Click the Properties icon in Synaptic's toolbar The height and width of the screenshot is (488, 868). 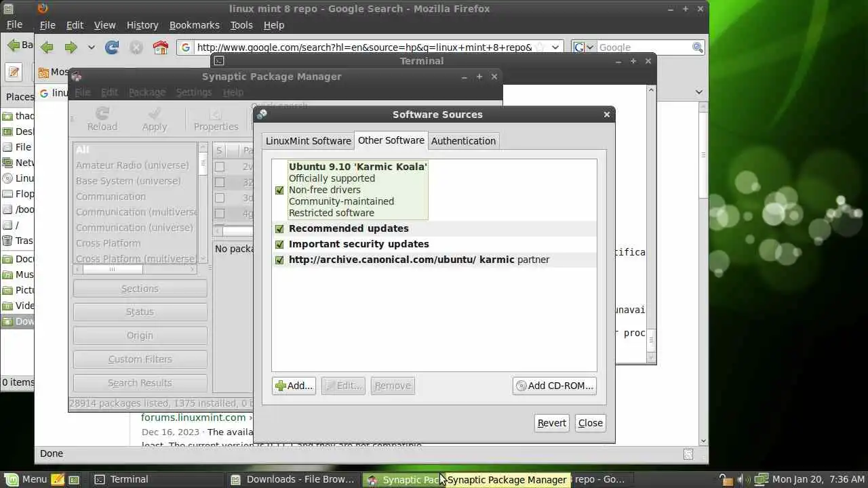coord(216,114)
